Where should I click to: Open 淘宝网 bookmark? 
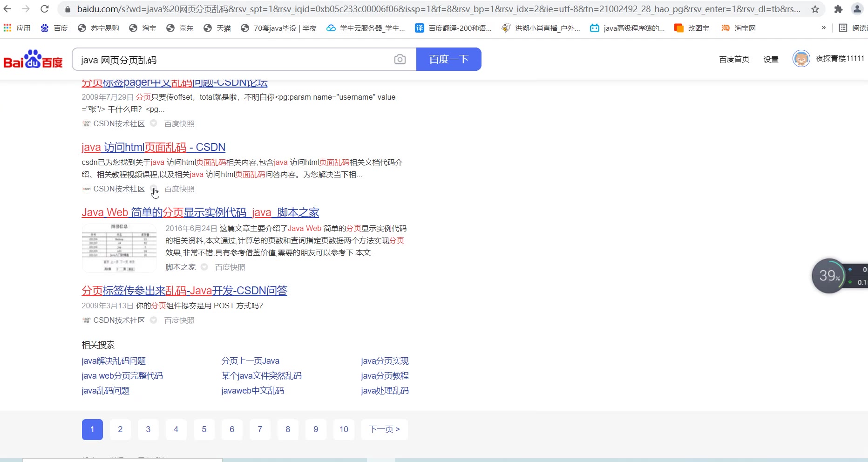click(739, 28)
